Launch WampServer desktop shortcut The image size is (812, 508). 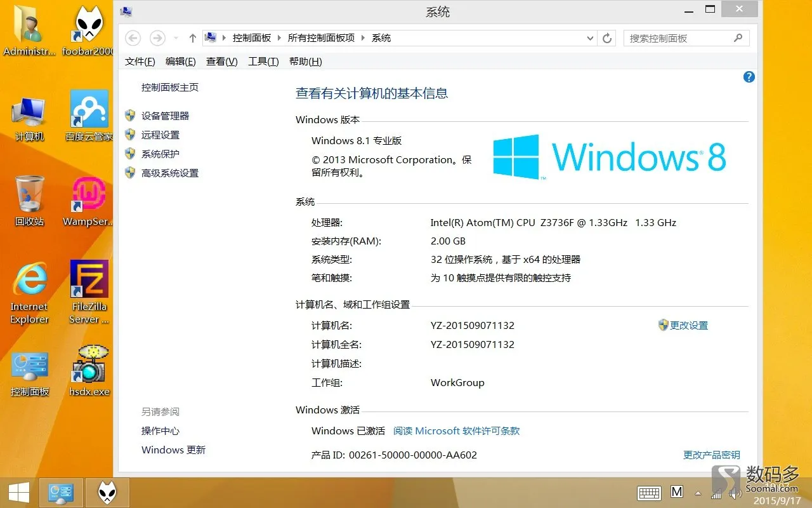(x=88, y=201)
